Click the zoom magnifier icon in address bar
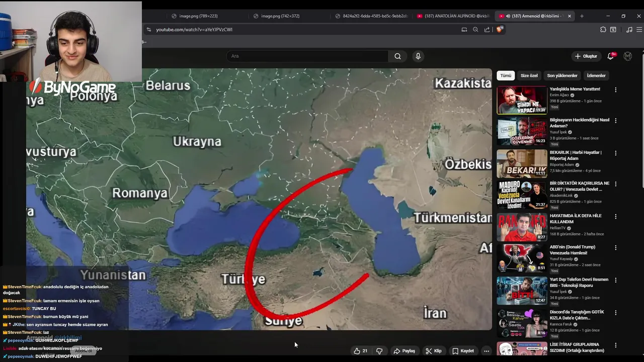This screenshot has width=644, height=362. 475,30
